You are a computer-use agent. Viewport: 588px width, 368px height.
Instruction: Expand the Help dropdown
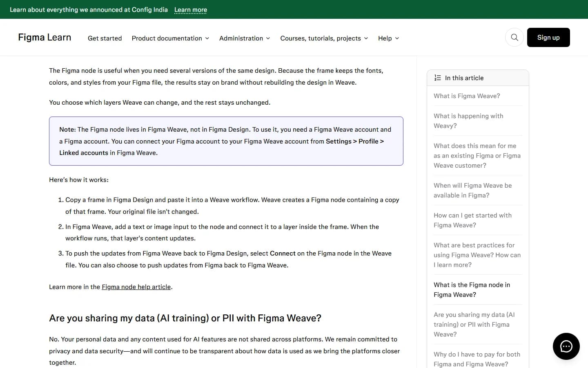coord(388,38)
